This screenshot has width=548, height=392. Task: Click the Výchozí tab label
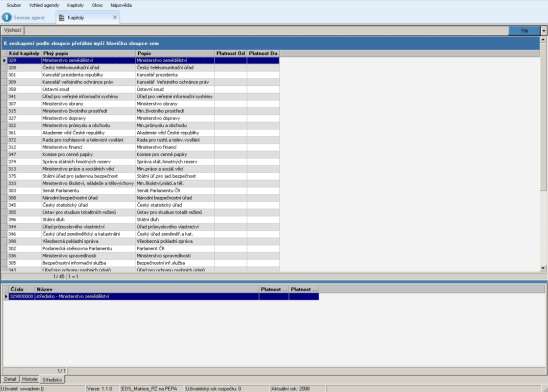click(x=13, y=30)
